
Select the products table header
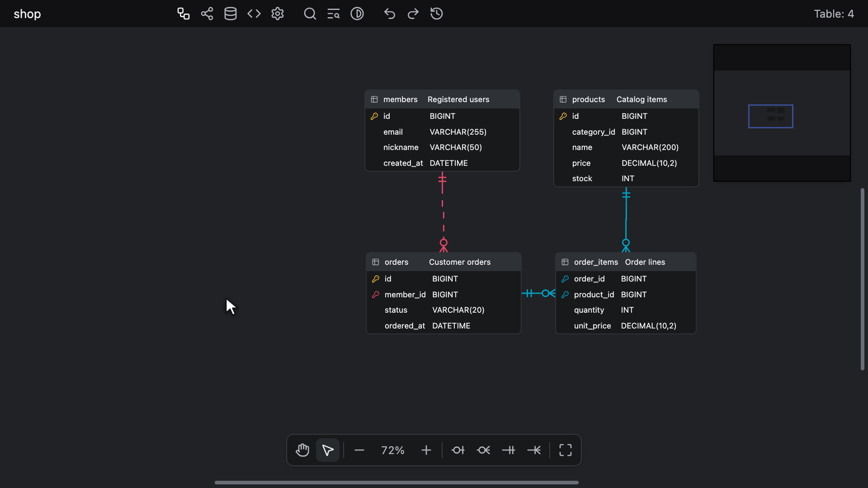pos(626,99)
